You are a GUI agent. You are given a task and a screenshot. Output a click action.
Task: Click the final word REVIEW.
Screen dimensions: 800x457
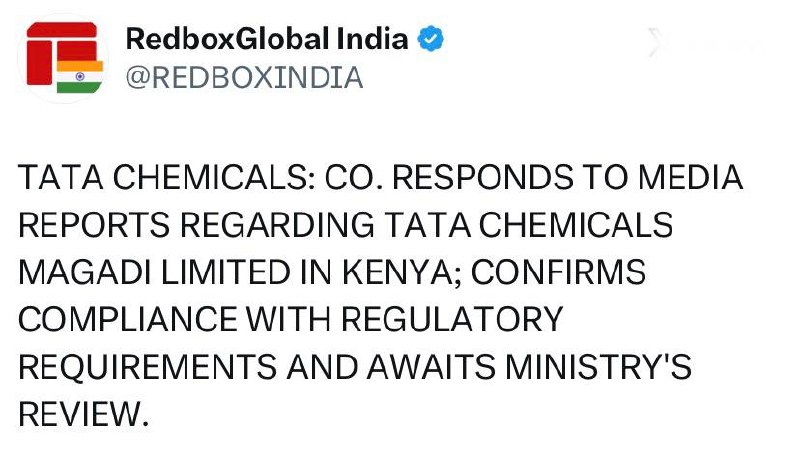click(84, 415)
